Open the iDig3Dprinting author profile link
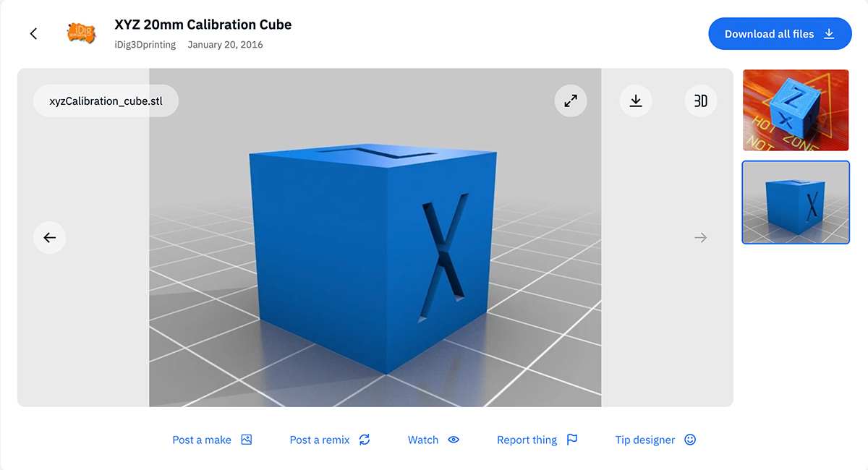 (145, 45)
